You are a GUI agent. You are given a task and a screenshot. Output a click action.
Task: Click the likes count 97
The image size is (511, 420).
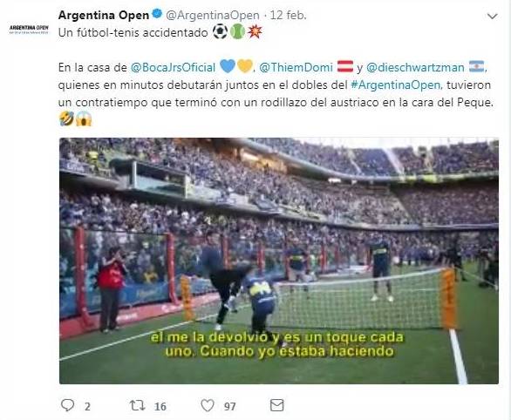229,406
